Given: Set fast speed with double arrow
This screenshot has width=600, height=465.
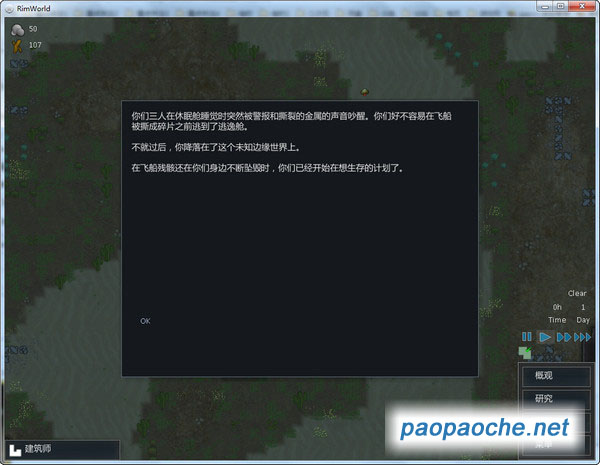Looking at the screenshot, I should 564,337.
